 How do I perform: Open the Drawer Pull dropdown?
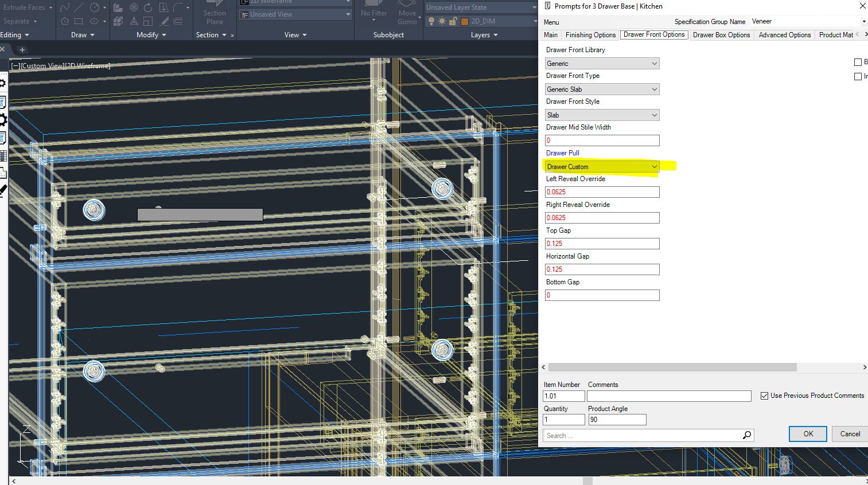[602, 167]
